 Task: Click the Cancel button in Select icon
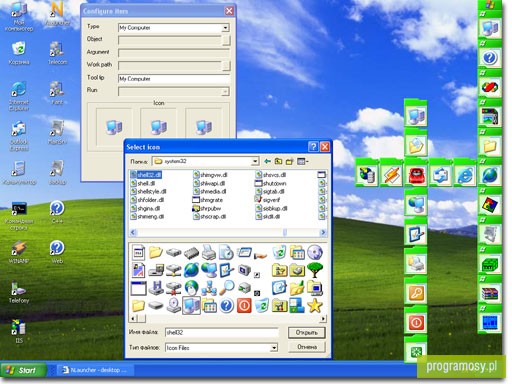(x=307, y=347)
